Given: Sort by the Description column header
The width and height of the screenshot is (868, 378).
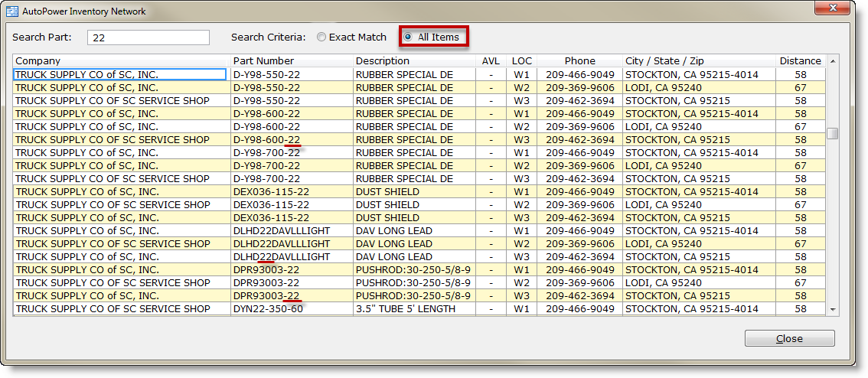Looking at the screenshot, I should 415,61.
